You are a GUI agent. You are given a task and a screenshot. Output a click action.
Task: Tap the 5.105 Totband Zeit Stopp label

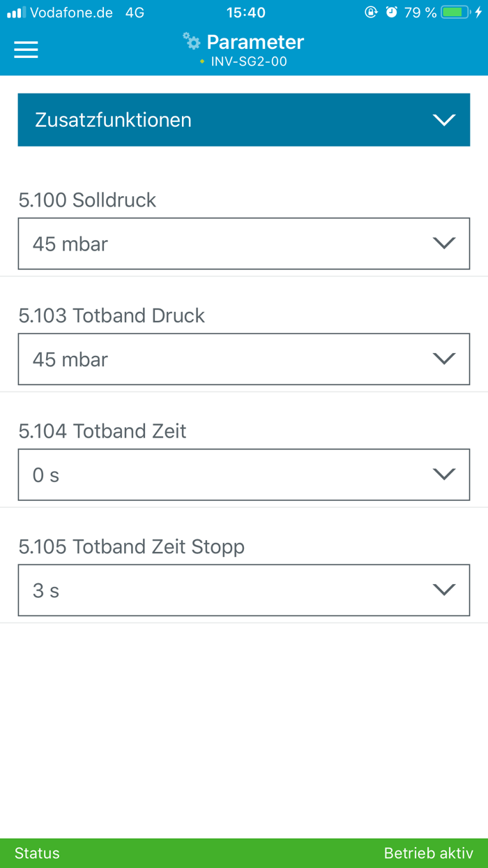coord(132,546)
